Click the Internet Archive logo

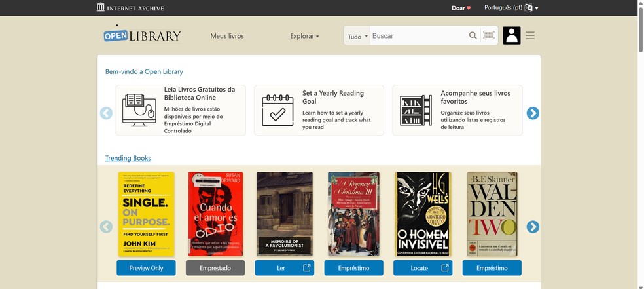130,8
